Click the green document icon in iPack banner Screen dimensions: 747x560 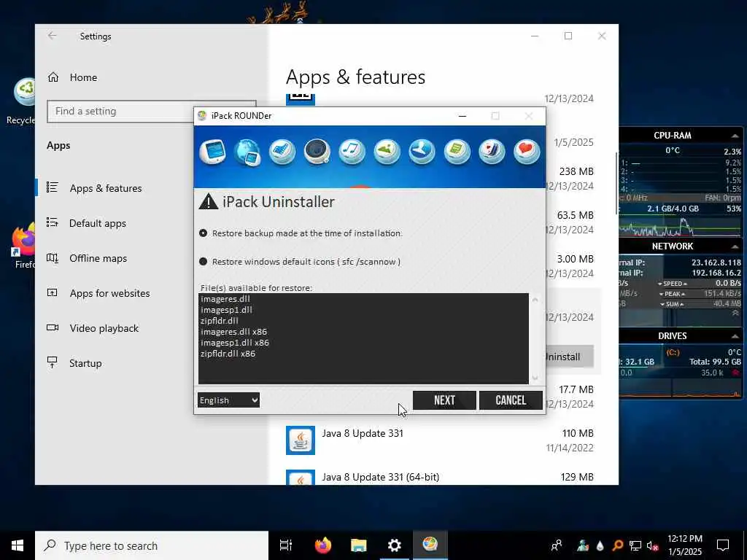(x=457, y=152)
